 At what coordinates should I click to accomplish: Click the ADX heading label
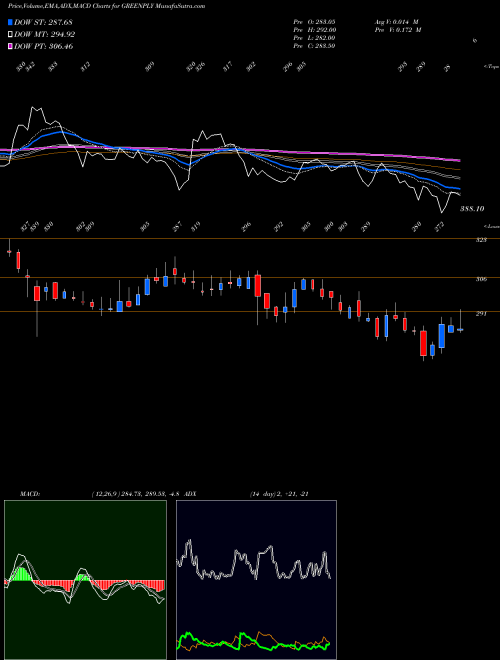pyautogui.click(x=190, y=494)
